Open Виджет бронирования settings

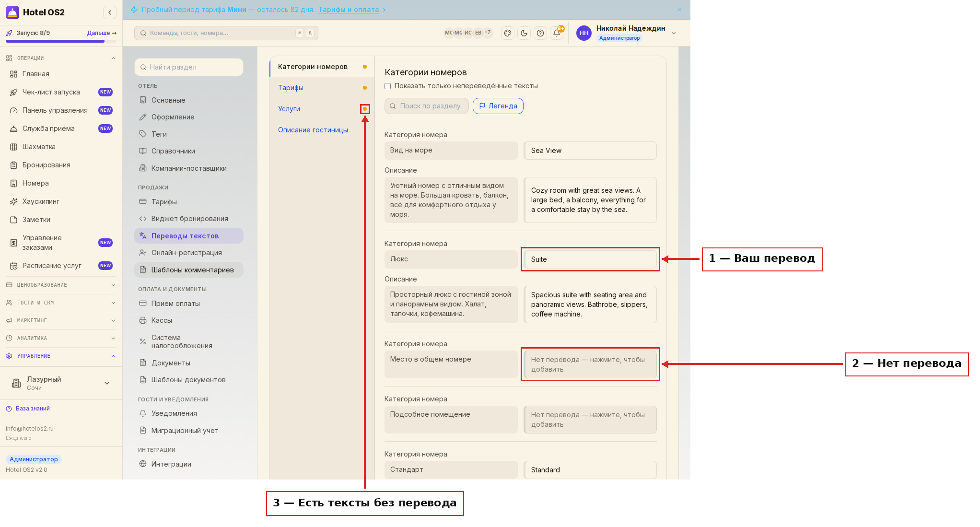(189, 219)
